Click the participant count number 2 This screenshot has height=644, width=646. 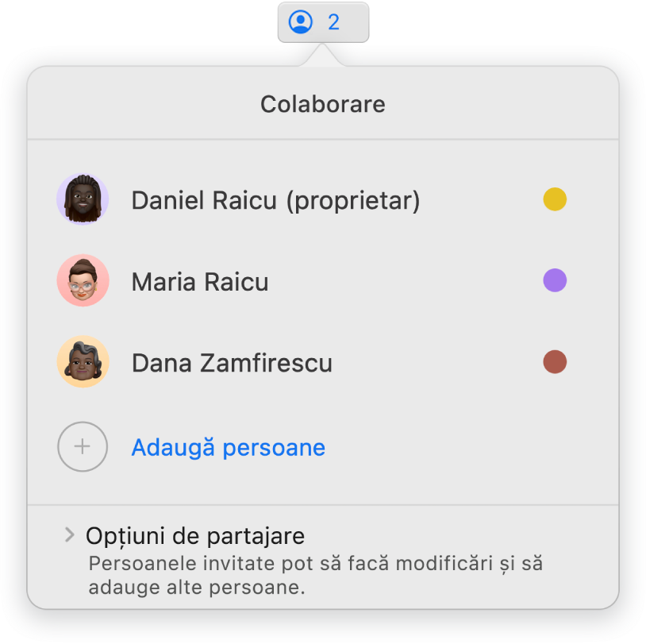tap(334, 22)
